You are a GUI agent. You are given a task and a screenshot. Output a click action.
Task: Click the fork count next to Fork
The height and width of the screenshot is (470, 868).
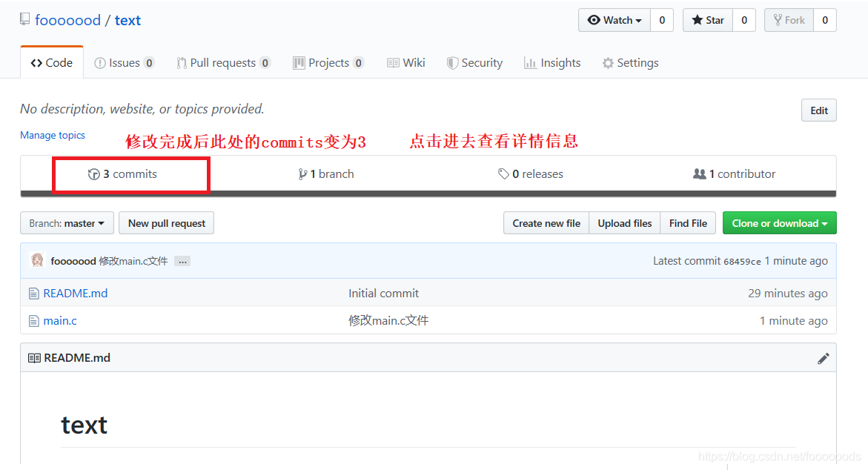(x=825, y=21)
